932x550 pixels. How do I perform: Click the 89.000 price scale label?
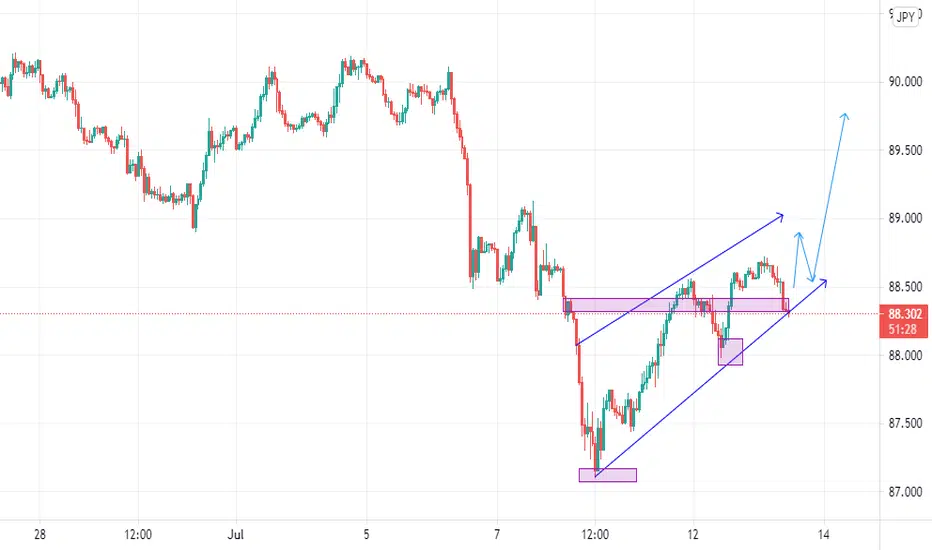point(905,218)
